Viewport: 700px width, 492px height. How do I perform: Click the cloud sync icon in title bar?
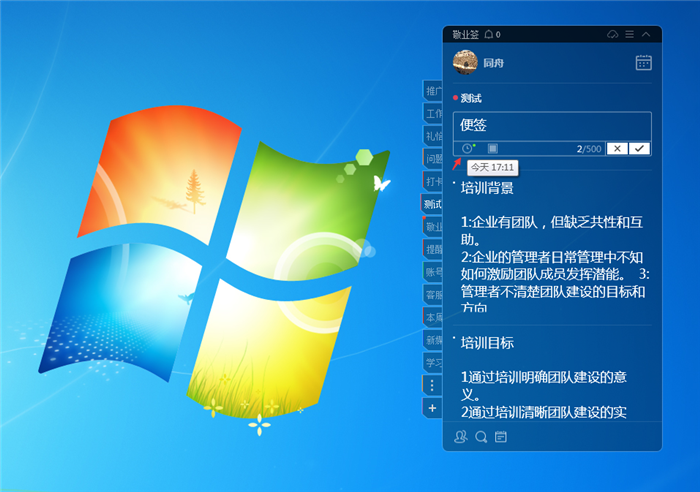pyautogui.click(x=612, y=34)
